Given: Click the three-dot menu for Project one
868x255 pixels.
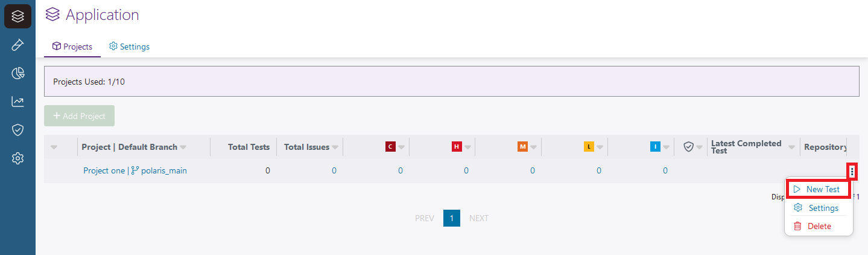Looking at the screenshot, I should point(852,172).
